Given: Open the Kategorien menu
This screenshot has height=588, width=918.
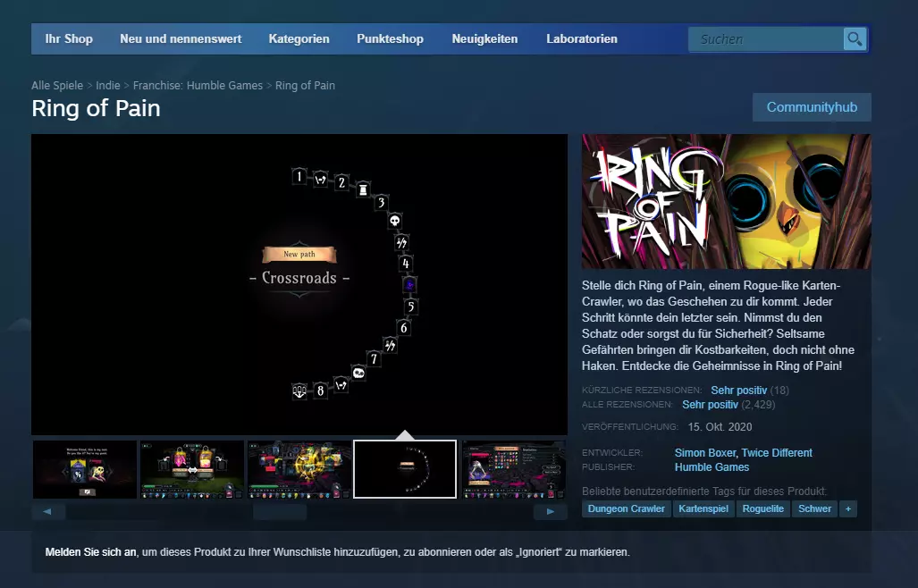Looking at the screenshot, I should [299, 39].
